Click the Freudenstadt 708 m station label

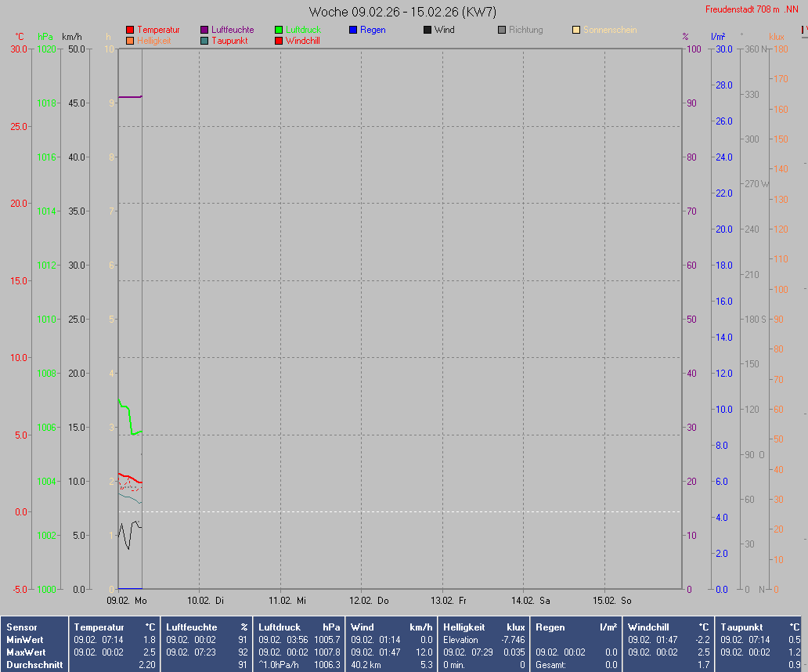coord(750,9)
